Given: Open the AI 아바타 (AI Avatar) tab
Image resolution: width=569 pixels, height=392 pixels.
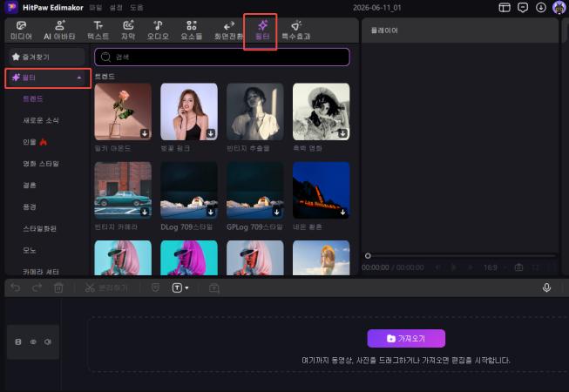Looking at the screenshot, I should click(x=59, y=30).
